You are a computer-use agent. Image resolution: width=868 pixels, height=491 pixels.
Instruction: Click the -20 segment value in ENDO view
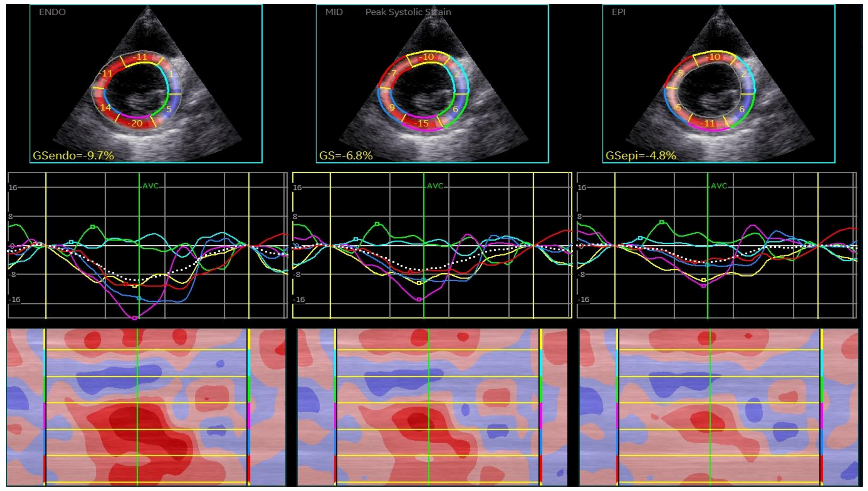[x=135, y=124]
